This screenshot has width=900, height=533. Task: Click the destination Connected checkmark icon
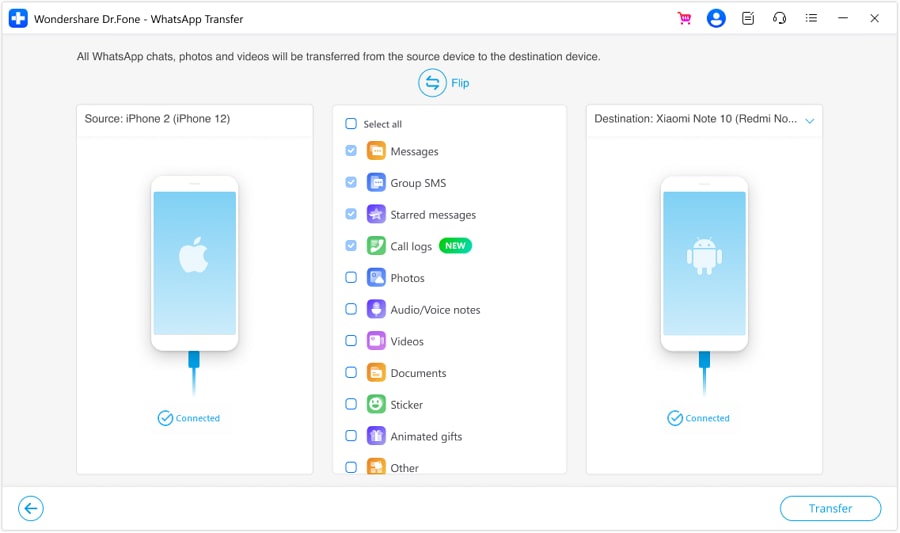pos(674,418)
